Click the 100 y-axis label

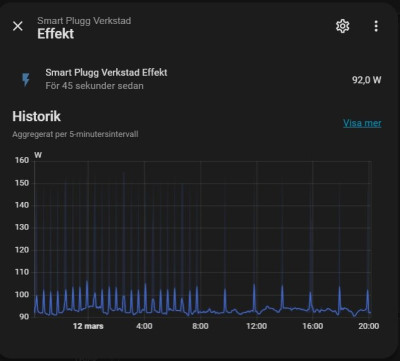pyautogui.click(x=22, y=295)
